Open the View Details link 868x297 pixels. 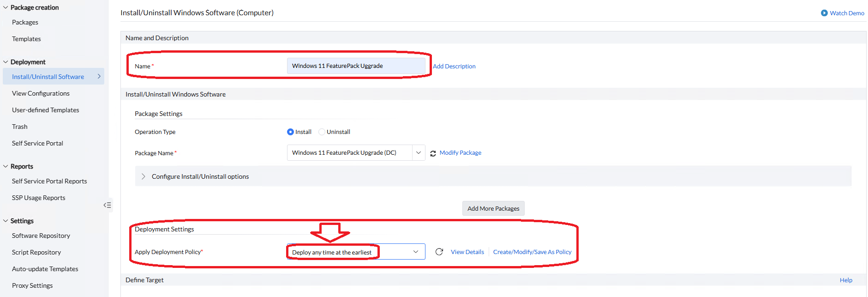(467, 252)
